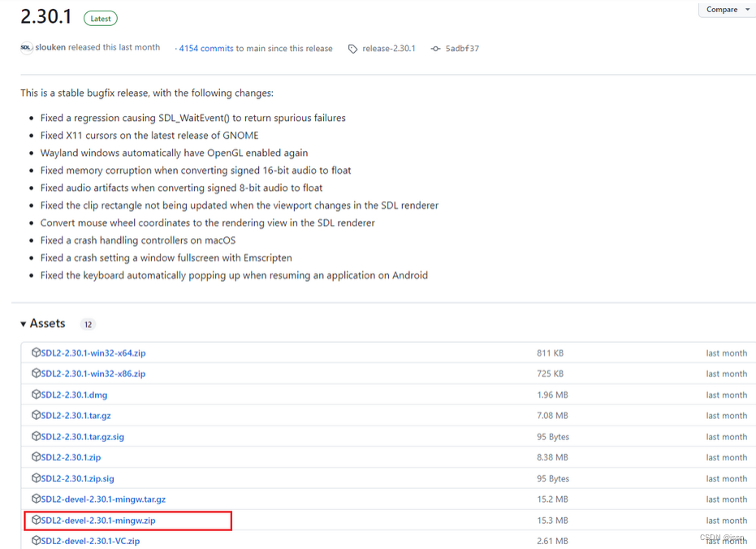Click the 7.08 MB file size
Viewport: 756px width, 549px height.
(552, 416)
